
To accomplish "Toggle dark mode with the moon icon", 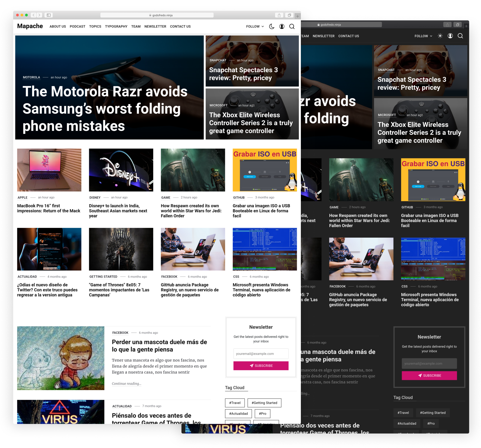I will click(271, 26).
